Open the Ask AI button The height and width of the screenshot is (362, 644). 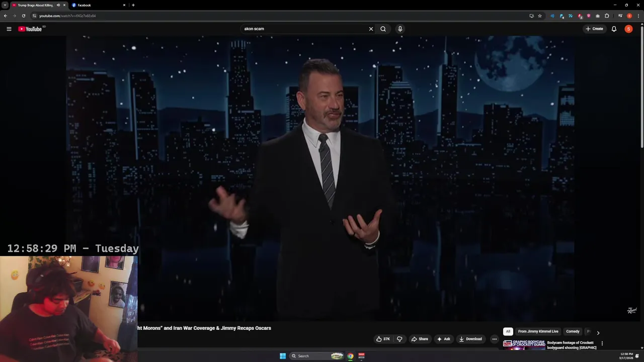point(443,339)
